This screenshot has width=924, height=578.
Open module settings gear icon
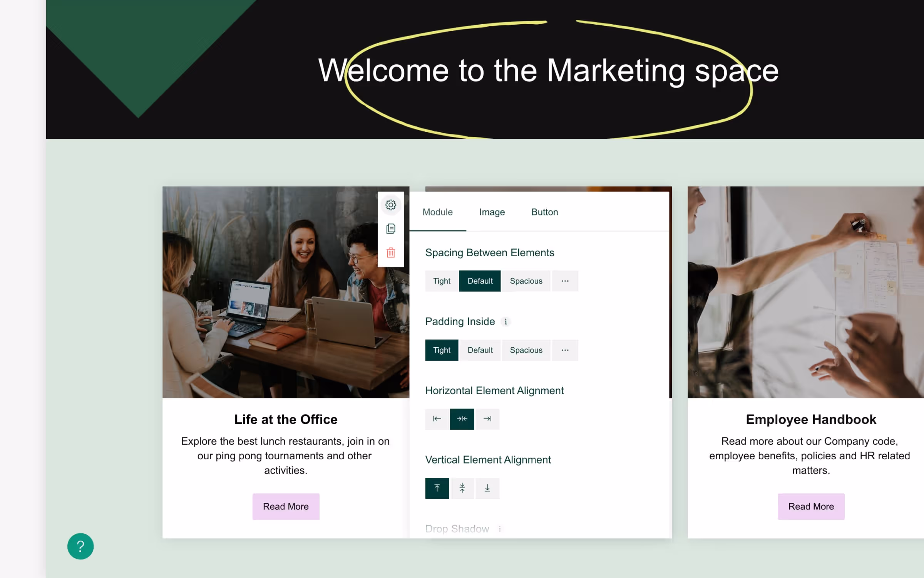[391, 205]
